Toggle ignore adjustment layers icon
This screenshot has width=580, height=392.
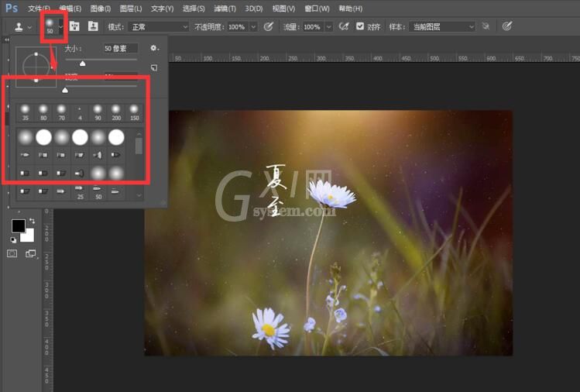[x=486, y=26]
